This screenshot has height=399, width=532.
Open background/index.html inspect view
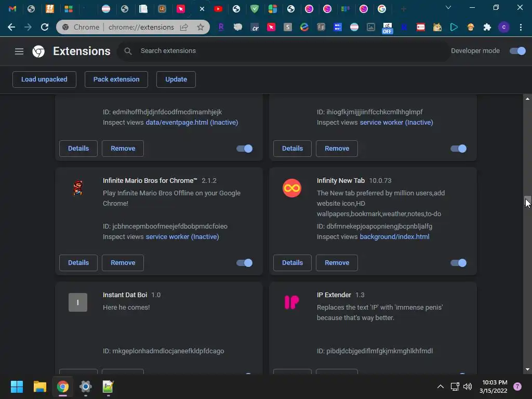coord(394,237)
